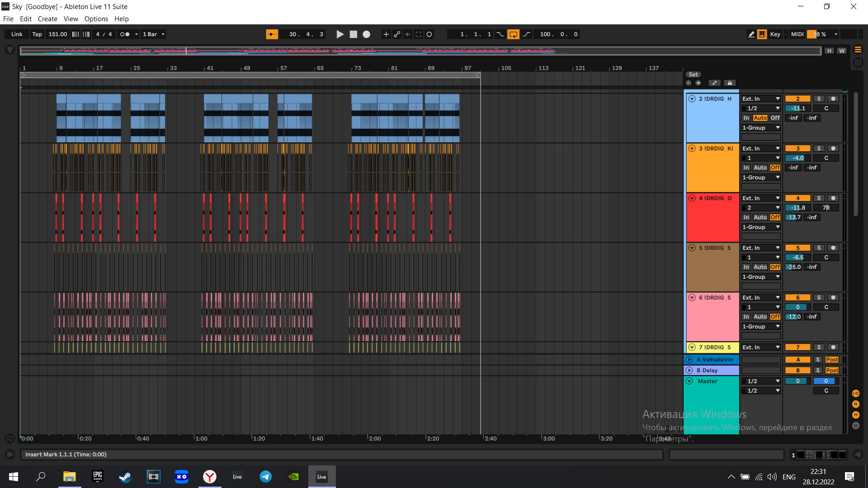Screen dimensions: 868x488
Task: Toggle punch-out switch
Action: tap(527, 34)
